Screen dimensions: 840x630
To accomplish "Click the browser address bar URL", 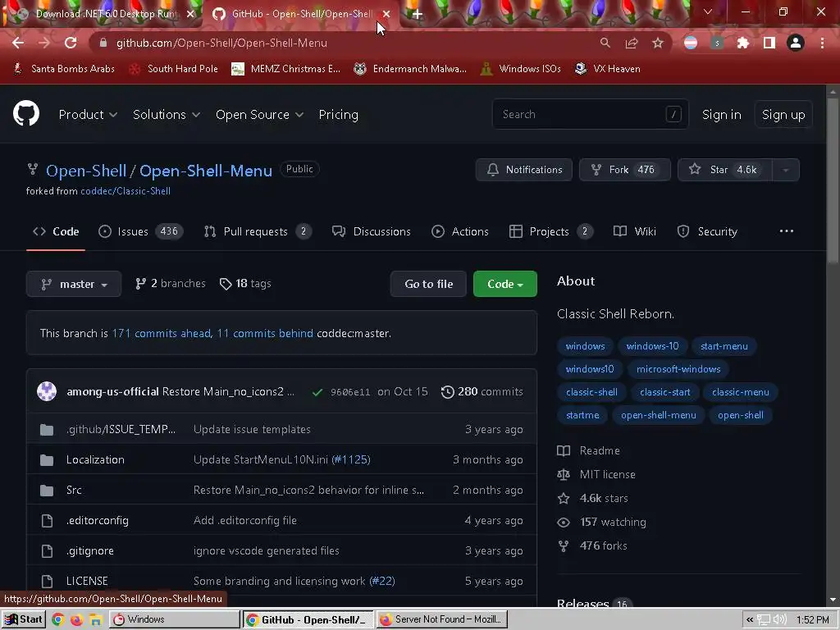I will [221, 43].
